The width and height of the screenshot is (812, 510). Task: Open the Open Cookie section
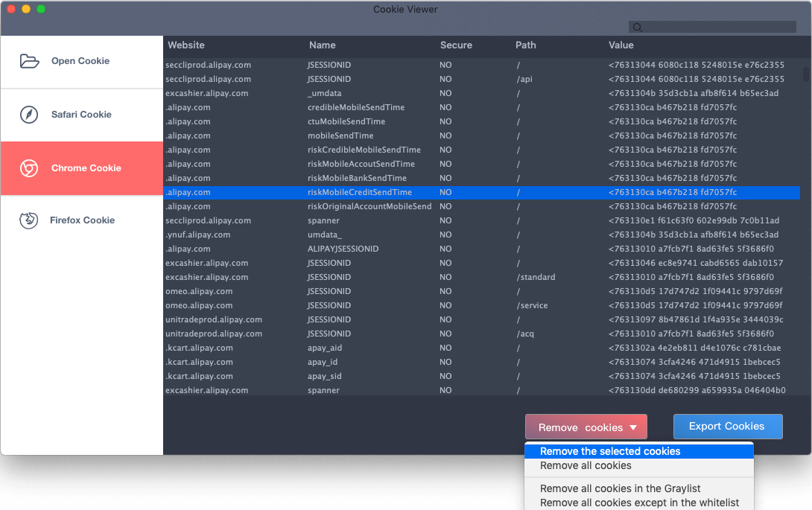[x=82, y=61]
